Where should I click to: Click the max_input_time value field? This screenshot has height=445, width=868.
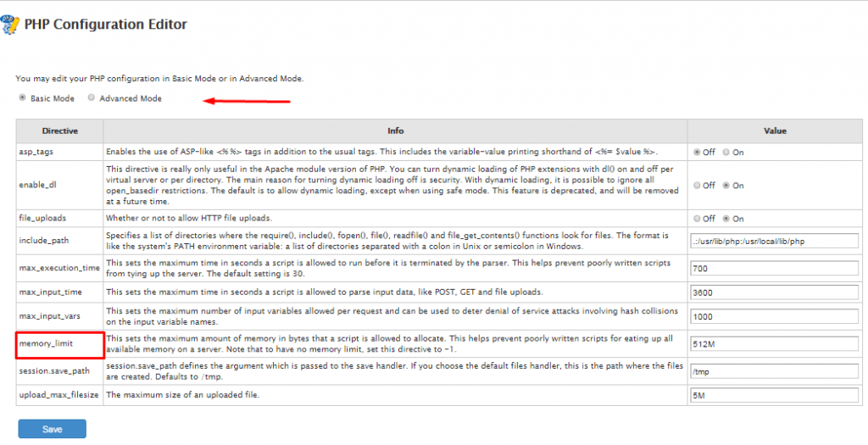[775, 292]
